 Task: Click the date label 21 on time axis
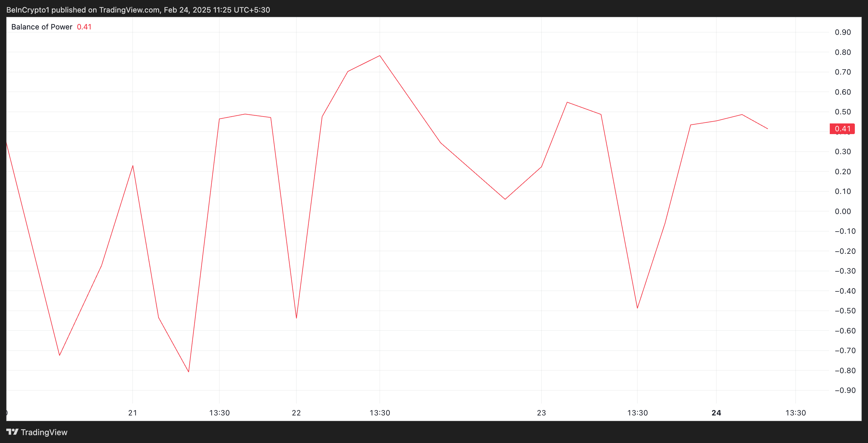pos(133,413)
